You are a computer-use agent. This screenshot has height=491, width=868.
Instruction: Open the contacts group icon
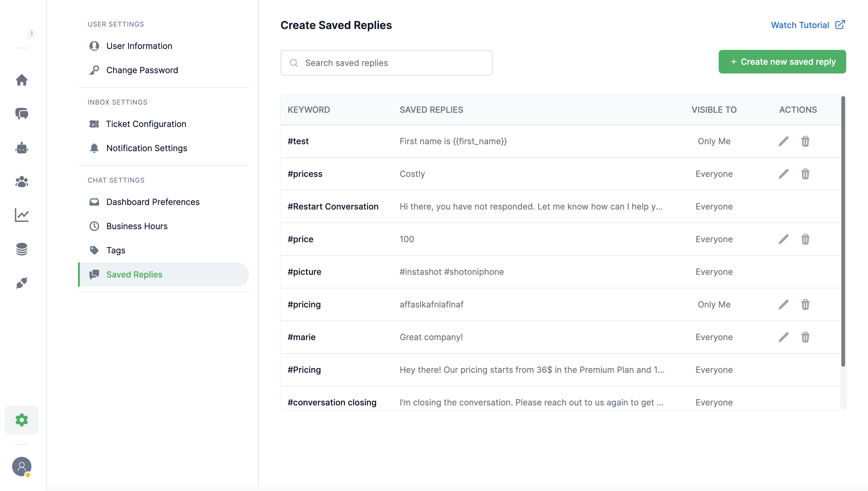pos(21,182)
